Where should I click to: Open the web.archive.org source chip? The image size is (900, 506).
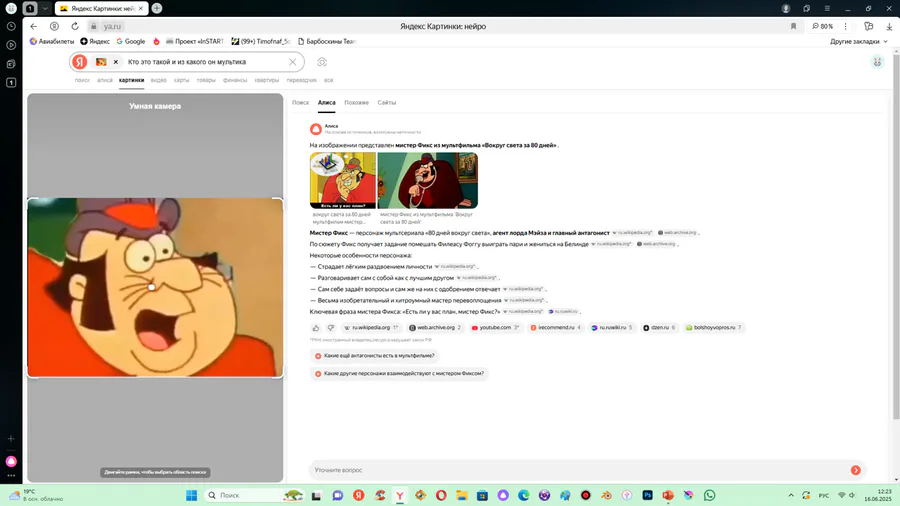point(435,328)
